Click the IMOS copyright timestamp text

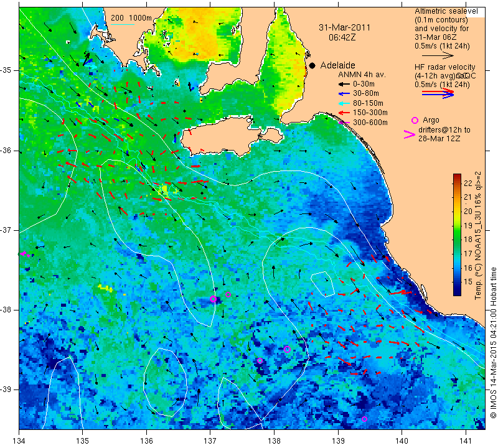(493, 342)
